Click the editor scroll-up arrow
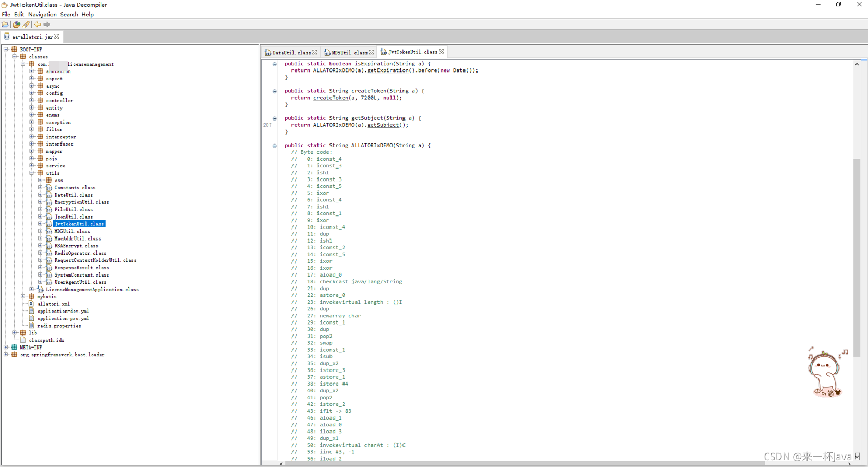Viewport: 868px width, 467px height. tap(857, 64)
